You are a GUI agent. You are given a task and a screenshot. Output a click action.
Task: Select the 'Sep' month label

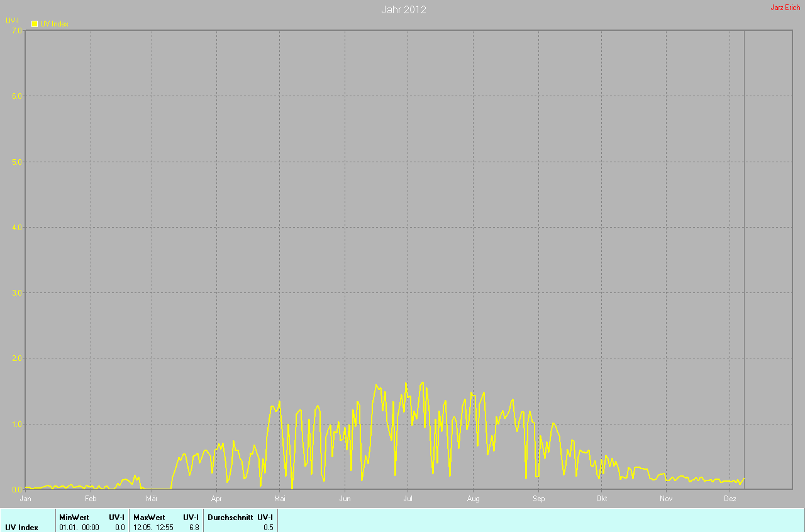538,499
